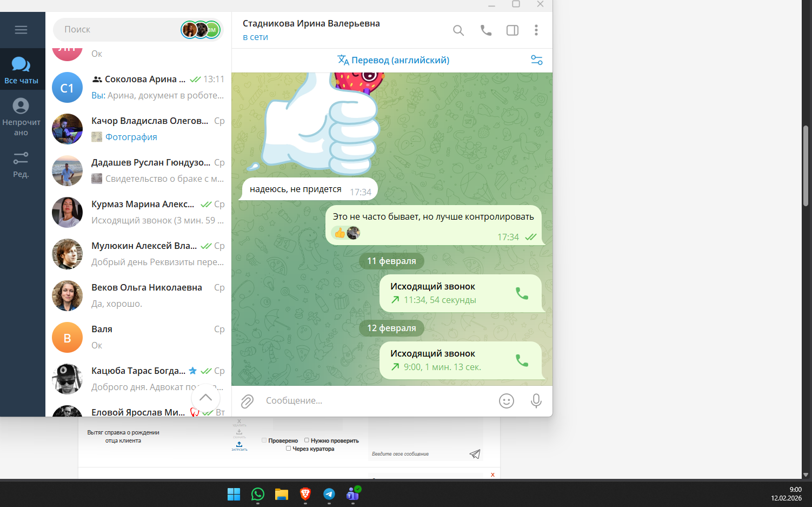This screenshot has height=507, width=812.
Task: Click the chat list scroll-to-top arrow button
Action: [205, 398]
